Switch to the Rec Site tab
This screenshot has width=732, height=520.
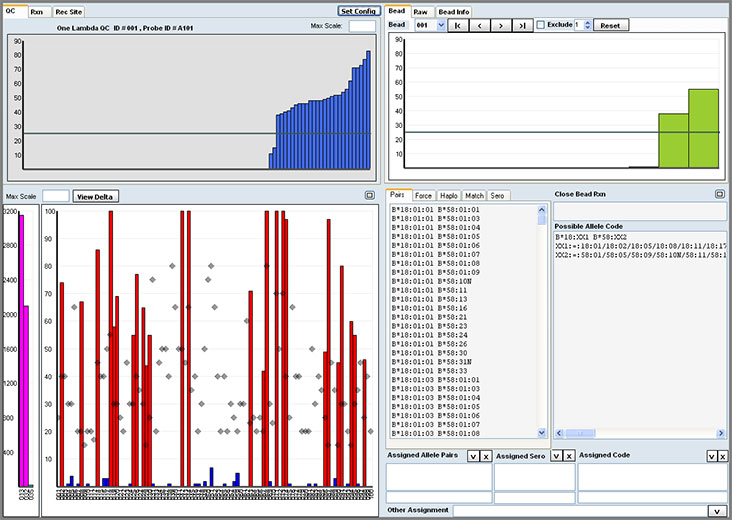(x=69, y=11)
